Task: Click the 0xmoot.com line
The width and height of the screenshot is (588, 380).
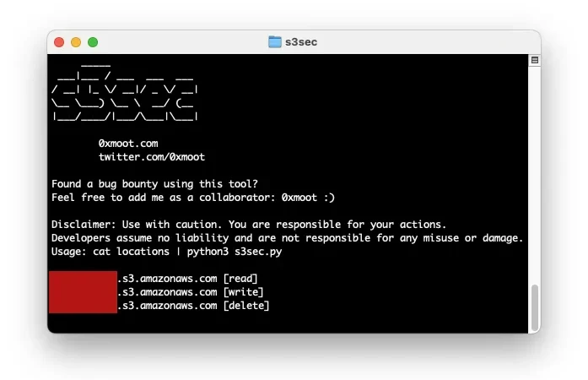Action: 128,144
